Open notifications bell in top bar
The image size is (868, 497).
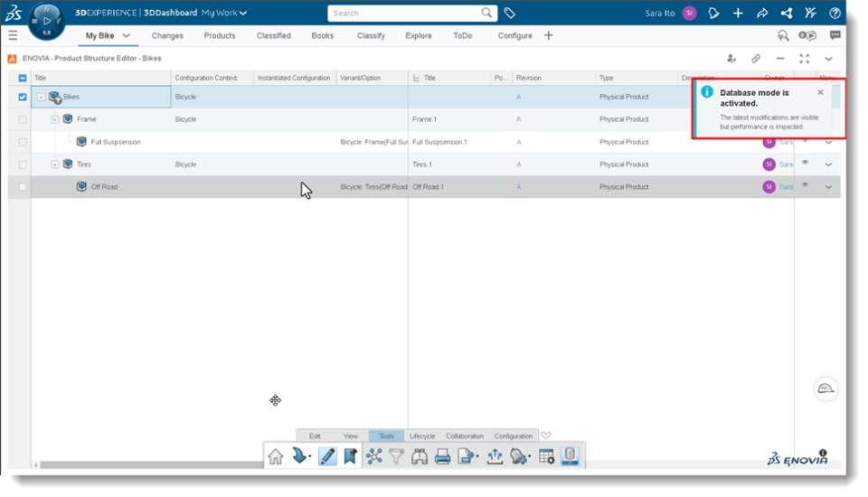[713, 13]
